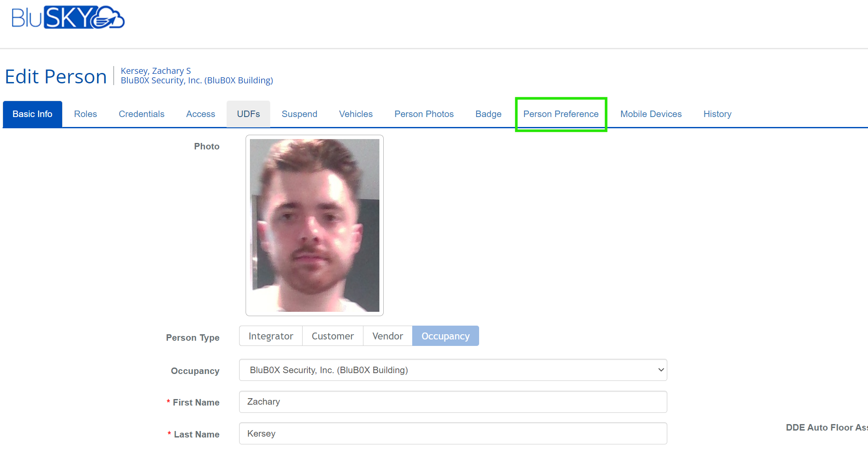
Task: Select Occupancy person type
Action: pos(445,336)
